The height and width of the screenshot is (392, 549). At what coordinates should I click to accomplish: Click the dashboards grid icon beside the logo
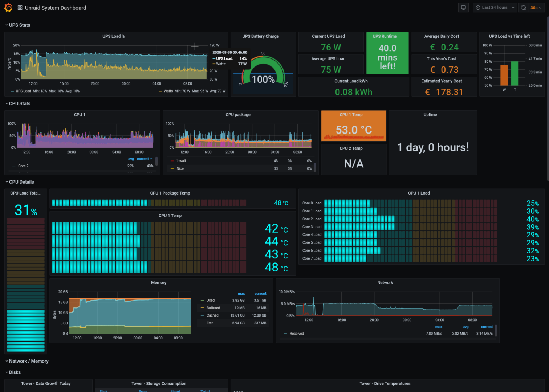point(20,7)
